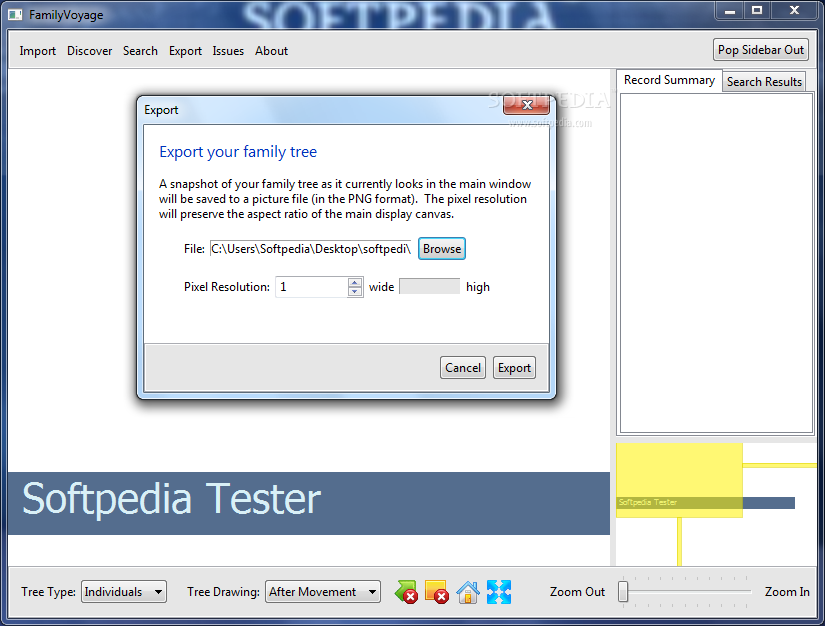Screen dimensions: 825x626
Task: Click the FamilyVoyage title bar app icon
Action: click(15, 15)
